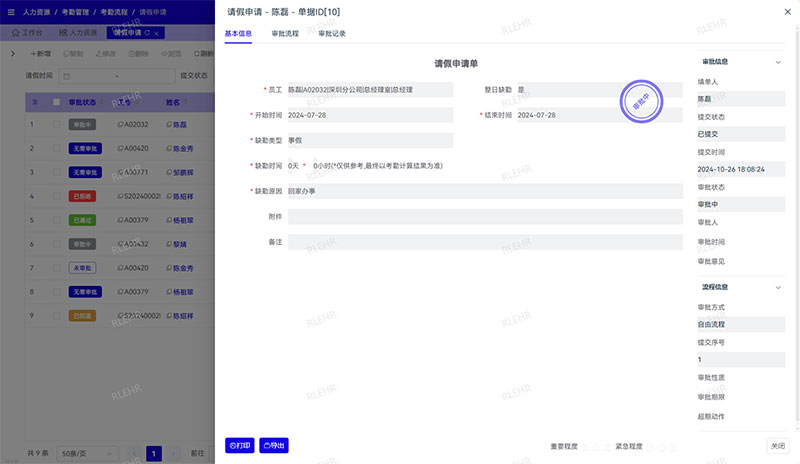Click the 缺勤原因 field 回家办事
Screen dimensions: 800x464
click(x=485, y=191)
